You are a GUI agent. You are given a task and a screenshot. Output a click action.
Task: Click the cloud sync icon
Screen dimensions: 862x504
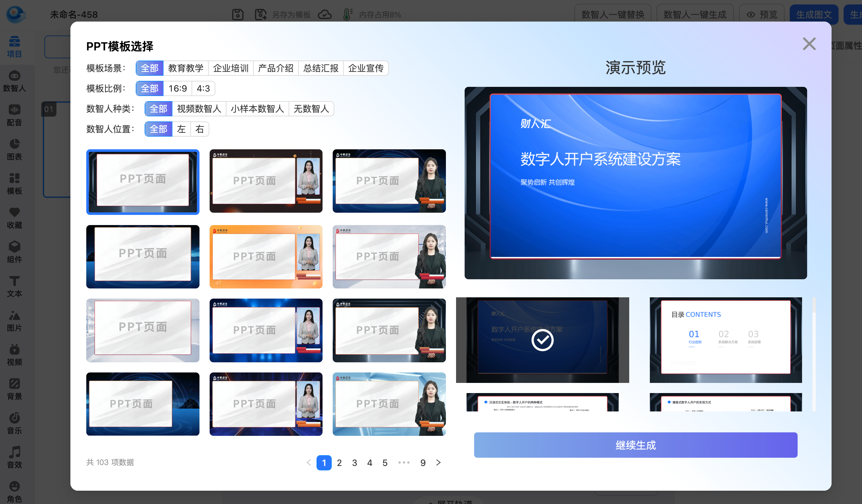[x=325, y=15]
